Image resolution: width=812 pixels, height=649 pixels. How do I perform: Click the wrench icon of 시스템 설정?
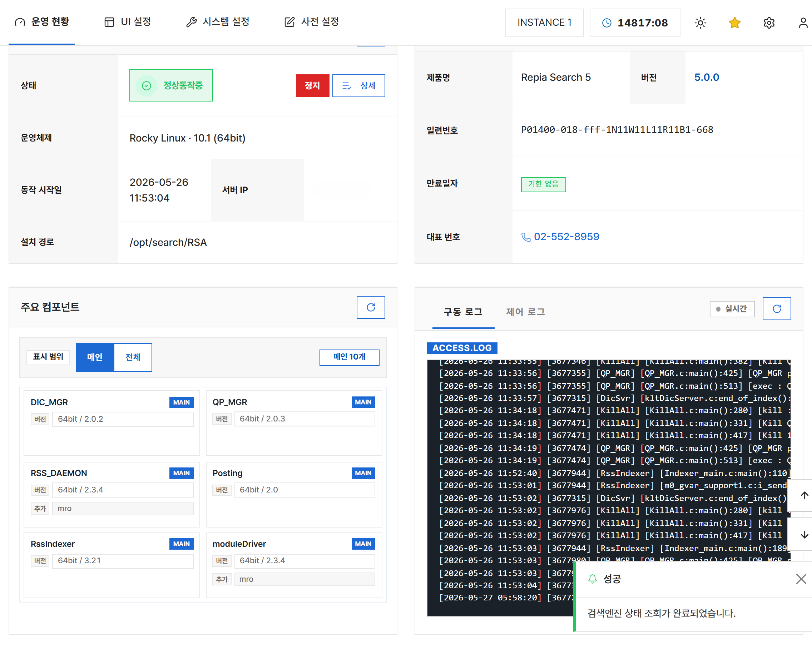(191, 22)
